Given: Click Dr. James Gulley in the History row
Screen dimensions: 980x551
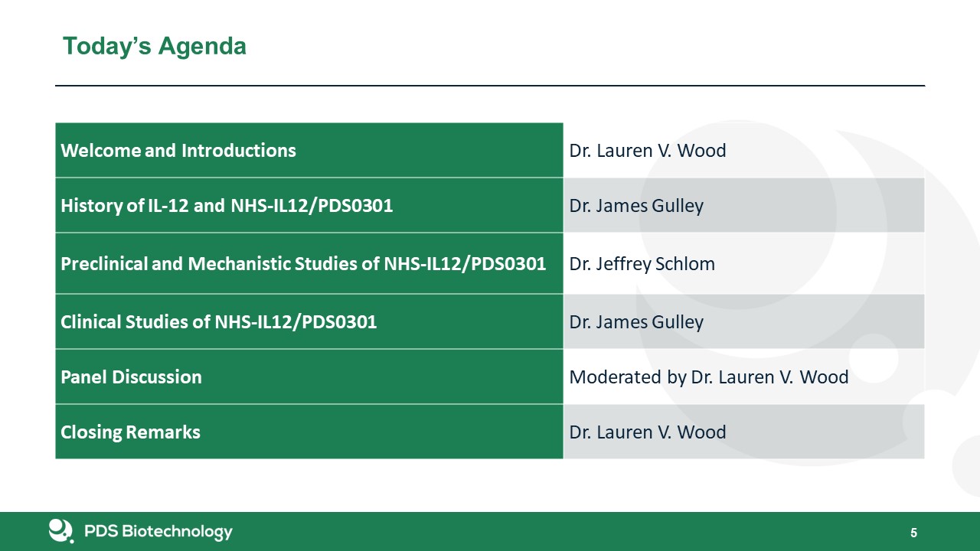Looking at the screenshot, I should pos(636,206).
